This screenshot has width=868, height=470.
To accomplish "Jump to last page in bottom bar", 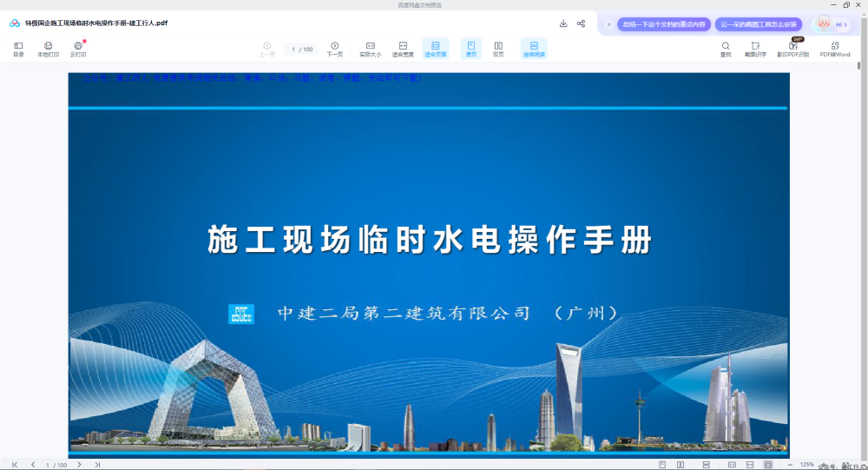I will click(x=97, y=465).
